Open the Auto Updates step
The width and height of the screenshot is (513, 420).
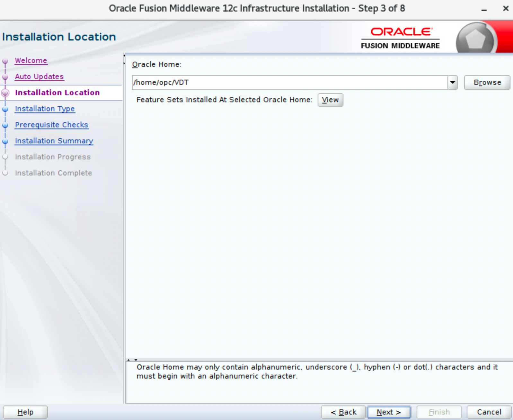(x=39, y=77)
